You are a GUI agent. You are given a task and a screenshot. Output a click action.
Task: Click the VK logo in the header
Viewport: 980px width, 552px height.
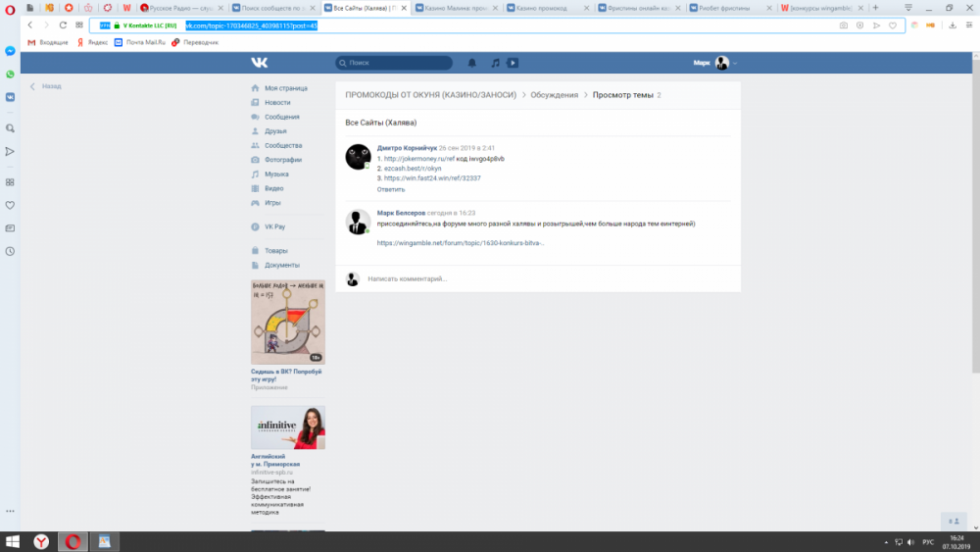tap(259, 63)
